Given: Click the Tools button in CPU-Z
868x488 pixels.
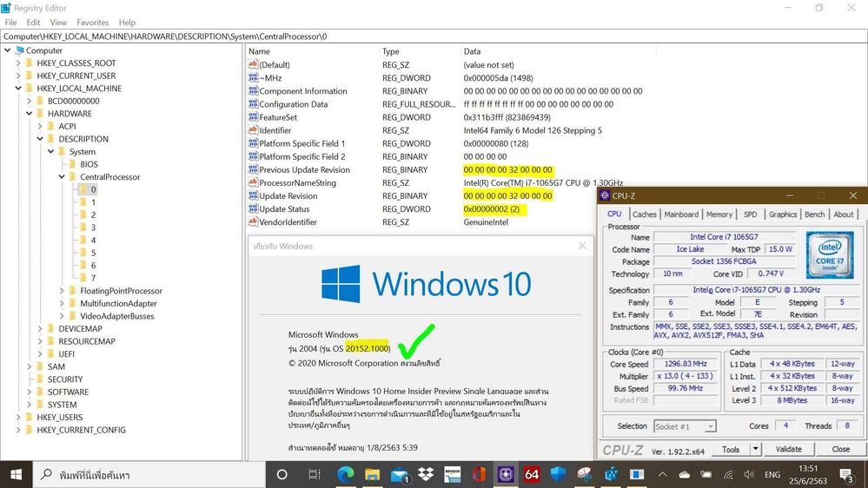Looking at the screenshot, I should [730, 449].
